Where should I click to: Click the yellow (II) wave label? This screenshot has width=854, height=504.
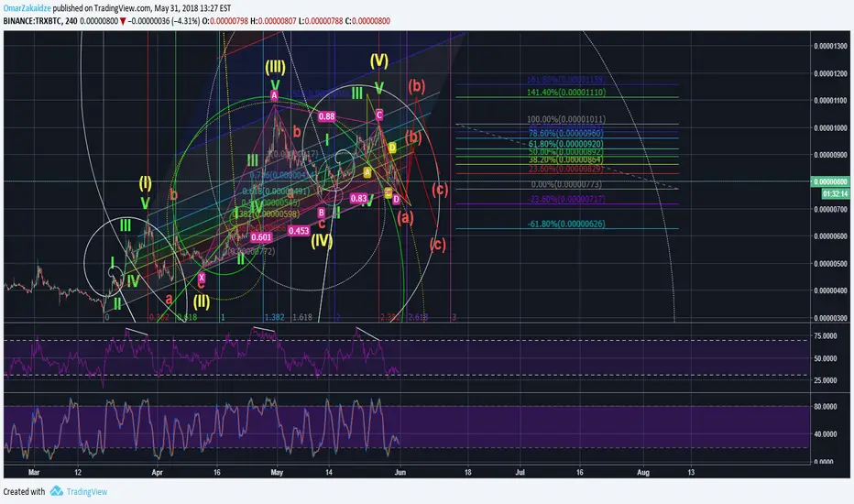[202, 301]
